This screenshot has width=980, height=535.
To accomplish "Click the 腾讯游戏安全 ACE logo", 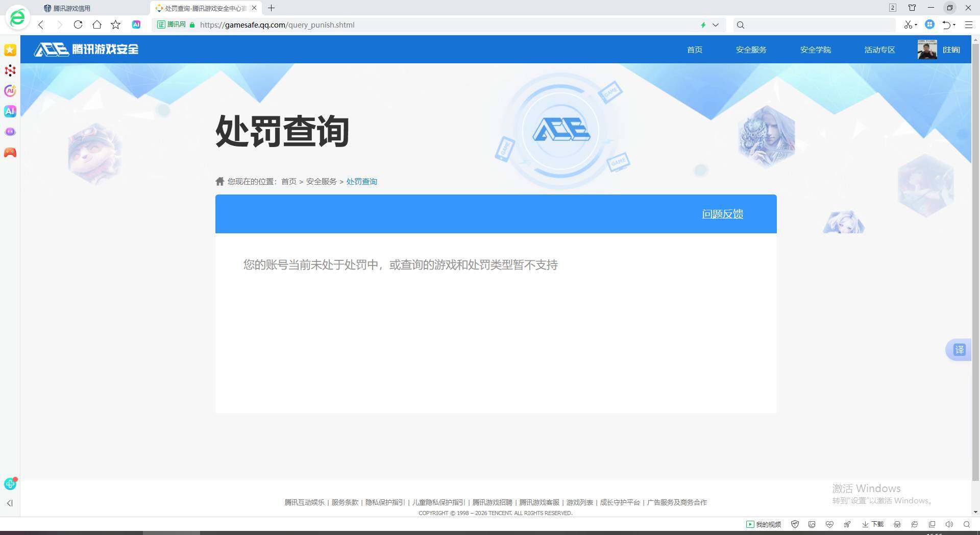I will pyautogui.click(x=86, y=49).
